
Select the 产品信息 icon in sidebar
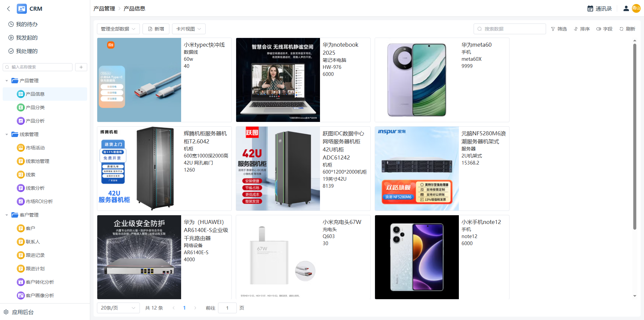click(20, 94)
